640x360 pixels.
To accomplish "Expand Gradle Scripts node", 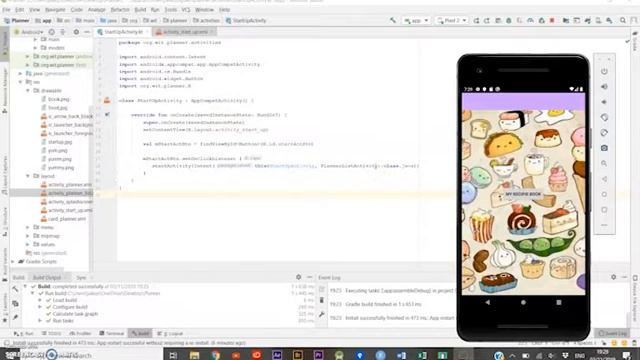I will [13, 262].
